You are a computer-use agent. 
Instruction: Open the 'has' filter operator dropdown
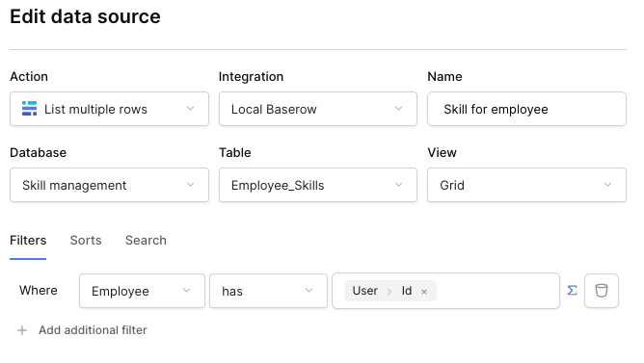click(268, 291)
